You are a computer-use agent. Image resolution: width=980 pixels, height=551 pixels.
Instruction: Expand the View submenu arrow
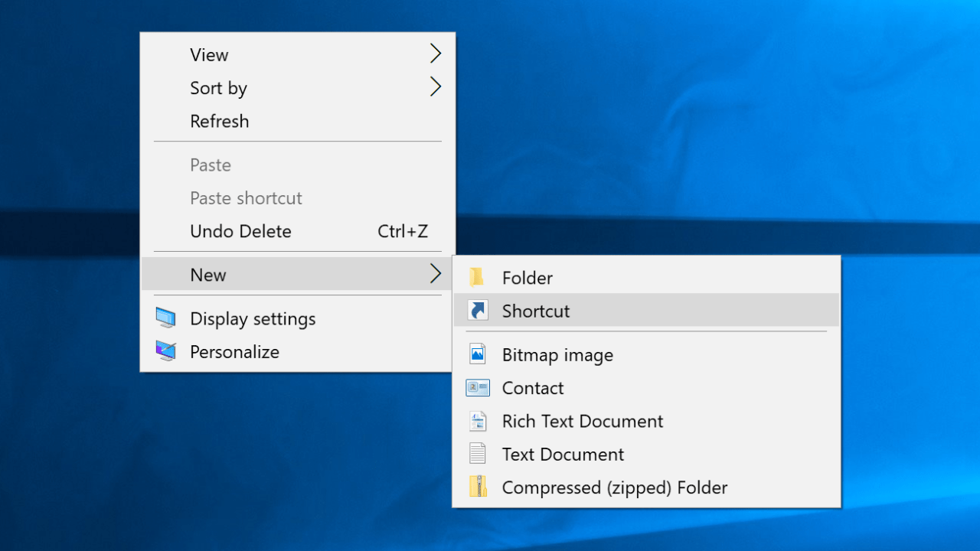pyautogui.click(x=435, y=54)
